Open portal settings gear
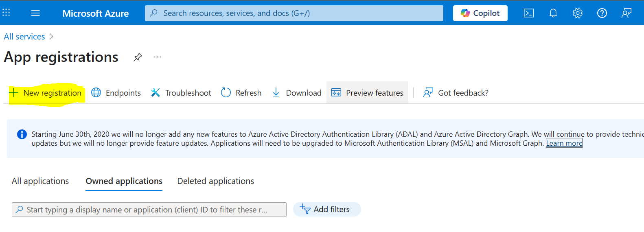Image resolution: width=644 pixels, height=232 pixels. (577, 13)
